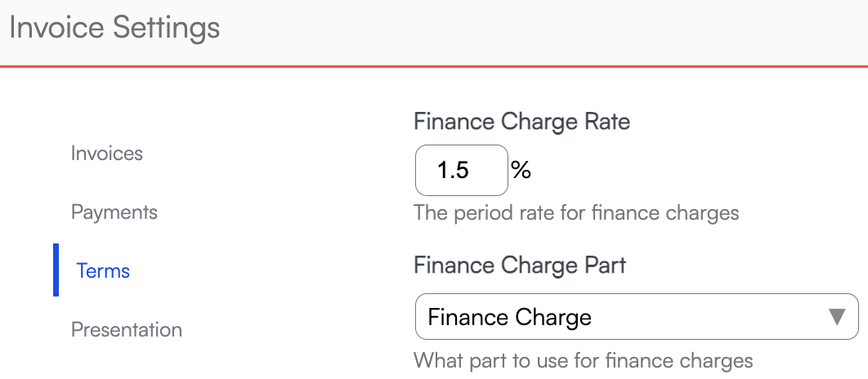This screenshot has width=868, height=379.
Task: Click the word 'Part' in the dropdown label
Action: coord(606,265)
